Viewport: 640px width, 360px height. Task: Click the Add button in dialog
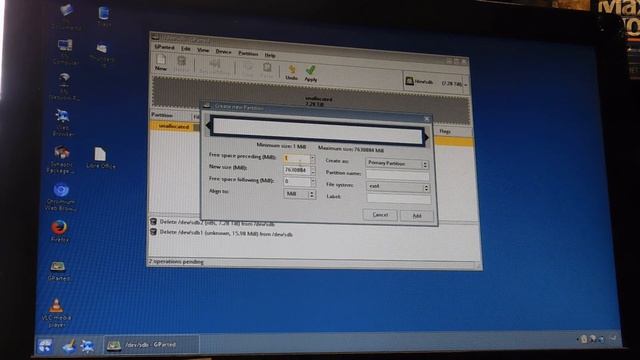[x=417, y=216]
